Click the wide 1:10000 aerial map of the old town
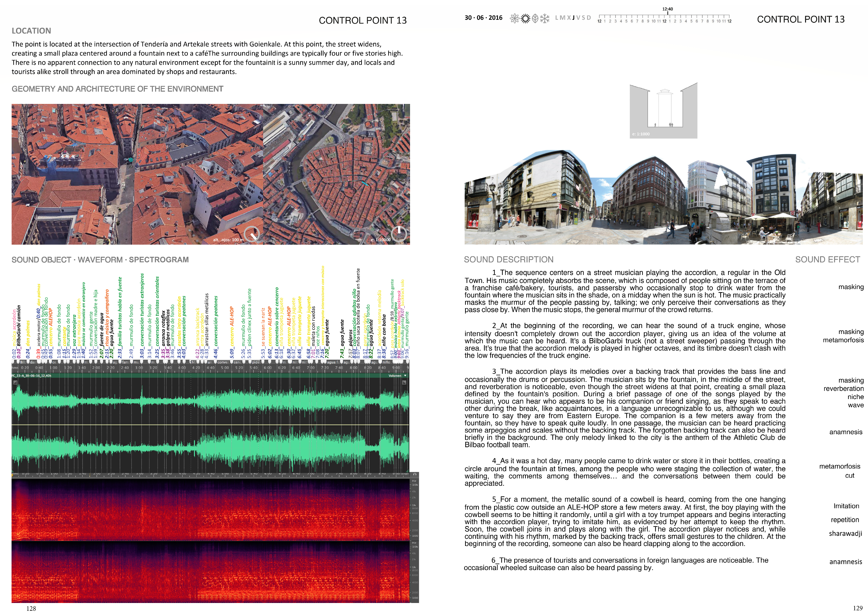Image resolution: width=868 pixels, height=616 pixels. (337, 174)
